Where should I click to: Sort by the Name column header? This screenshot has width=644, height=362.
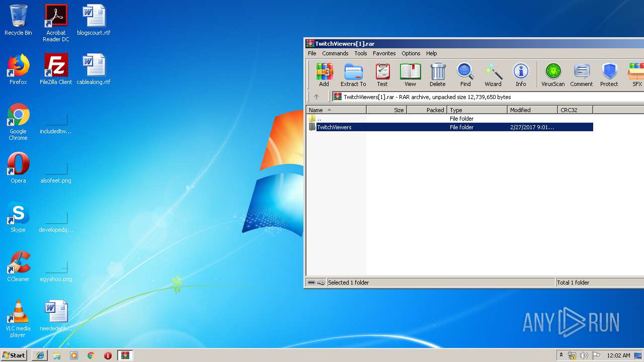[x=337, y=110]
